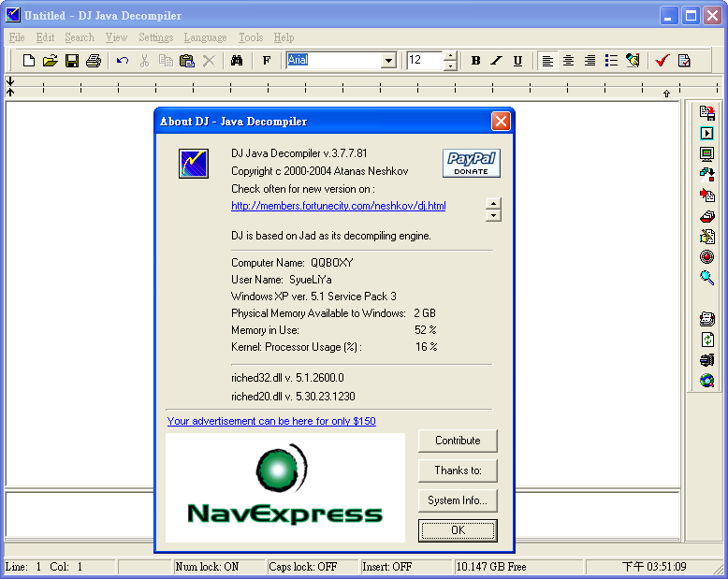Click the stacked papers sidebar icon
This screenshot has width=728, height=579.
(707, 319)
